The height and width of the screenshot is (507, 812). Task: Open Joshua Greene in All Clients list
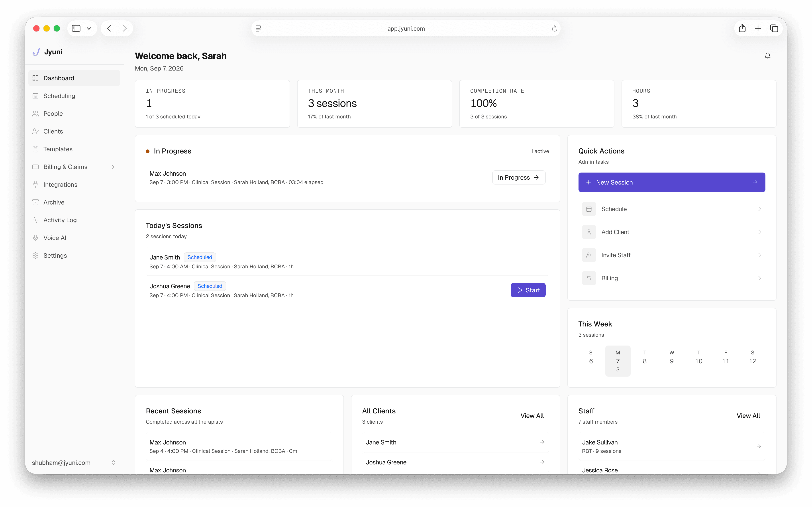pos(455,462)
